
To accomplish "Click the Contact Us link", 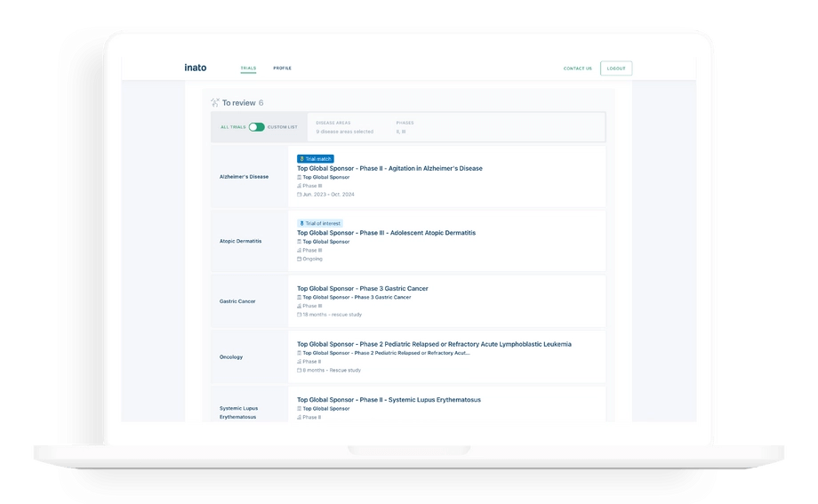I will click(x=578, y=68).
